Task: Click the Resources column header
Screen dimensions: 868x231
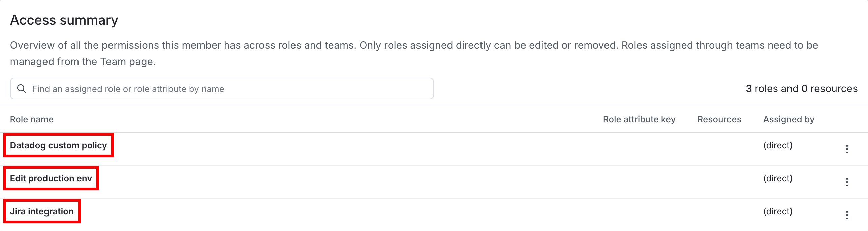Action: pos(719,119)
